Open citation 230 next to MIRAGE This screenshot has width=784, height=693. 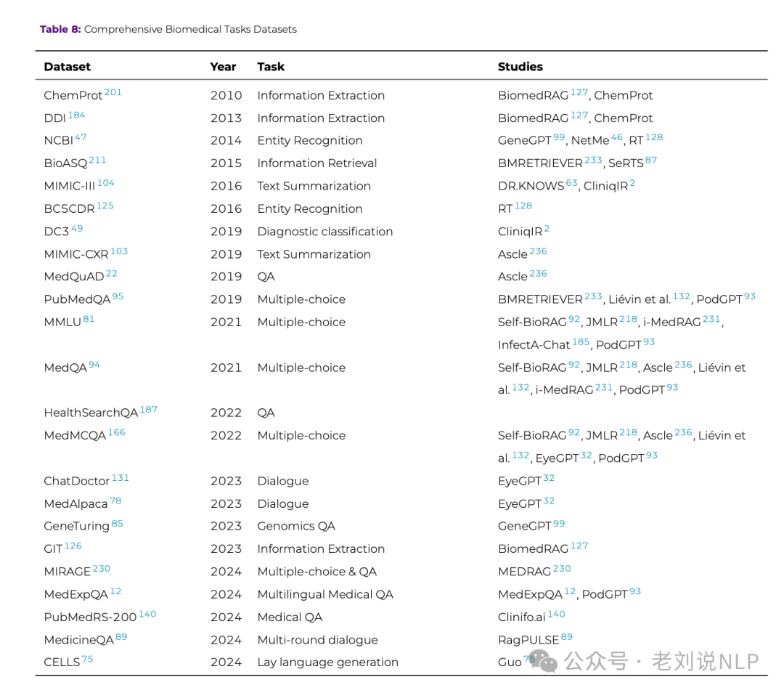coord(102,568)
